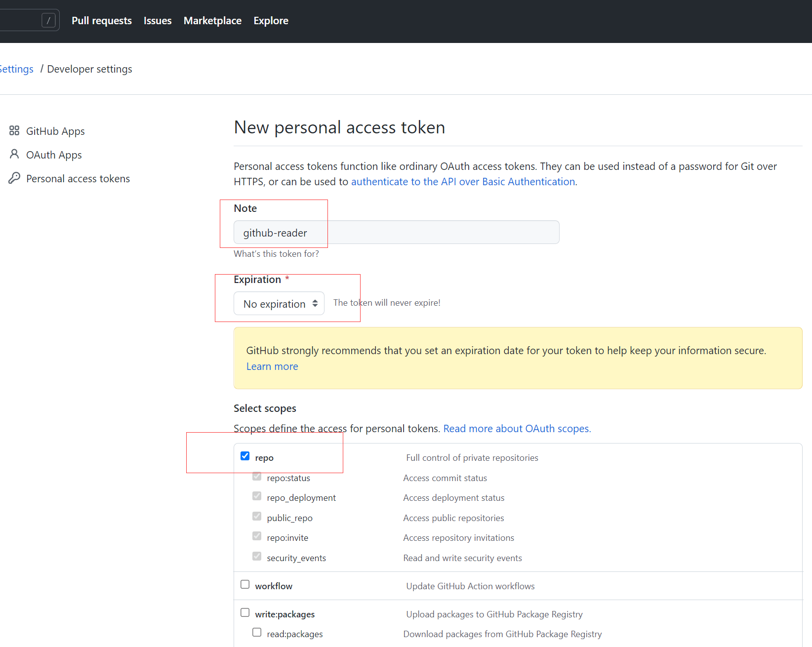The image size is (812, 647).
Task: Open the Expiration 'No expiration' dropdown
Action: point(279,303)
